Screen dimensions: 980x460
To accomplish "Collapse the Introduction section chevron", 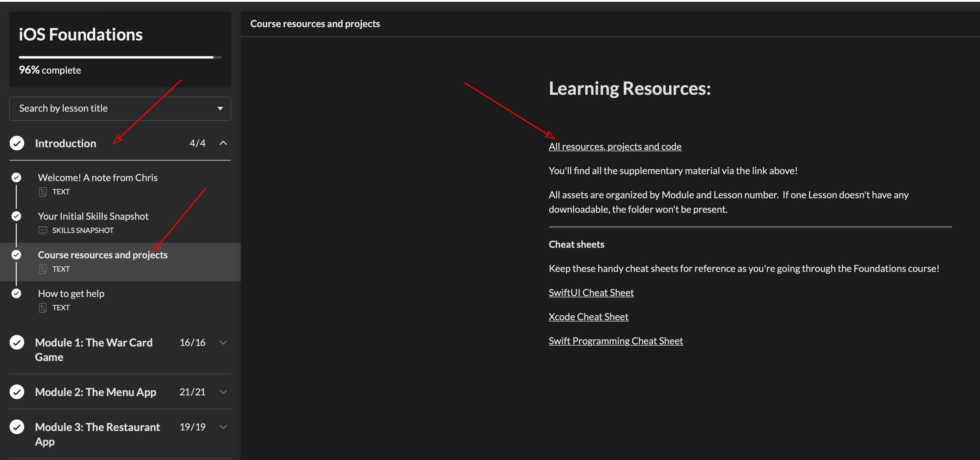I will tap(223, 143).
